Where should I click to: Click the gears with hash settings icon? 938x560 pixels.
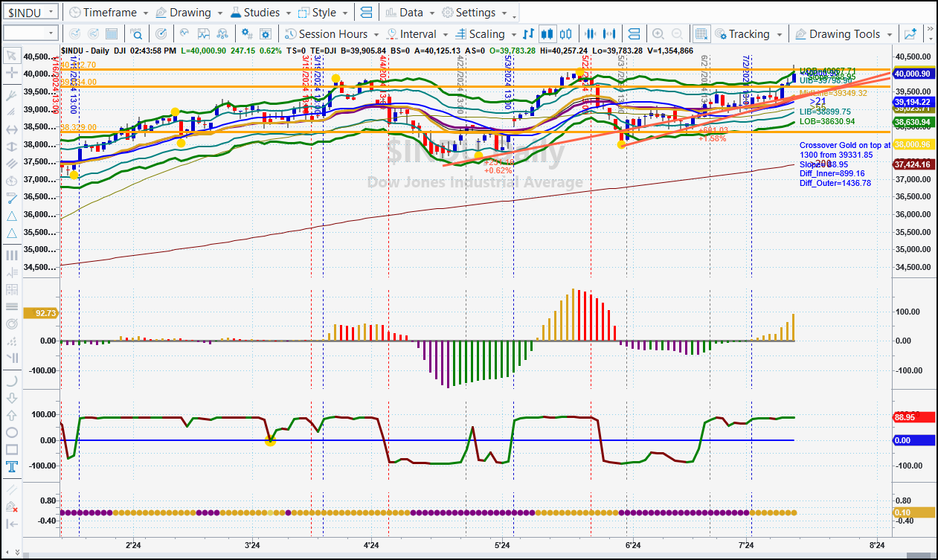pos(247,33)
